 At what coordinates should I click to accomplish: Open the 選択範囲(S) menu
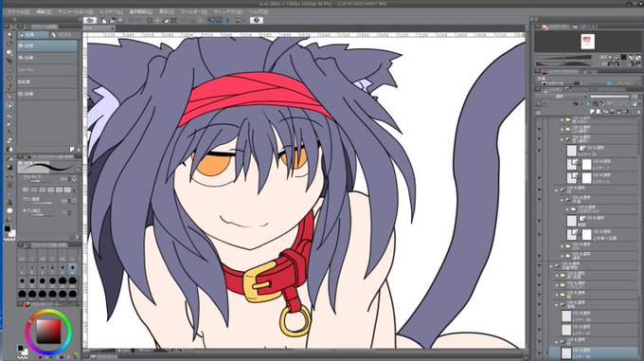(x=140, y=12)
